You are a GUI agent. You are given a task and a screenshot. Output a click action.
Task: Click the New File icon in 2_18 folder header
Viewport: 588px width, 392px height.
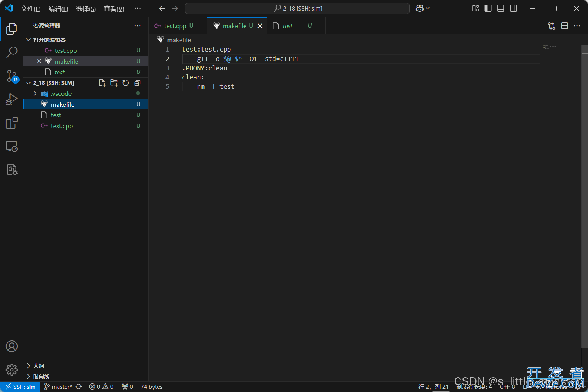tap(102, 83)
